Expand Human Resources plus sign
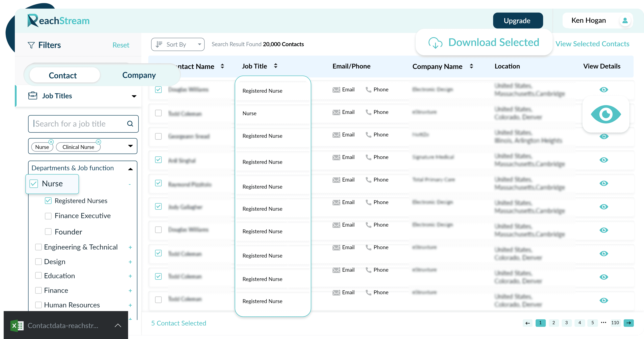This screenshot has height=339, width=644. [x=130, y=305]
